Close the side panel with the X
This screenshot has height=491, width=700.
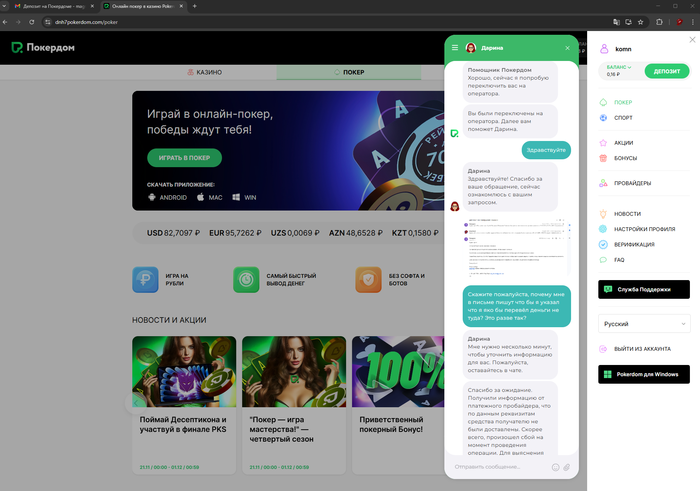click(x=692, y=40)
